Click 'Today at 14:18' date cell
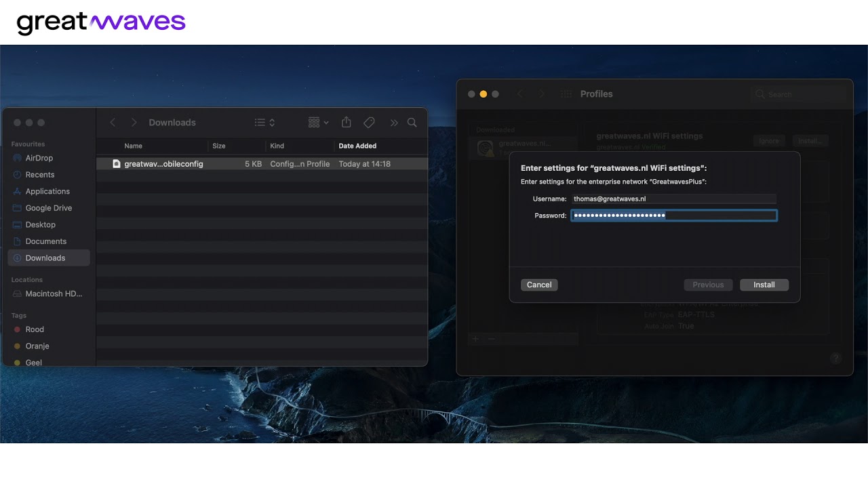The width and height of the screenshot is (868, 488). pyautogui.click(x=364, y=164)
